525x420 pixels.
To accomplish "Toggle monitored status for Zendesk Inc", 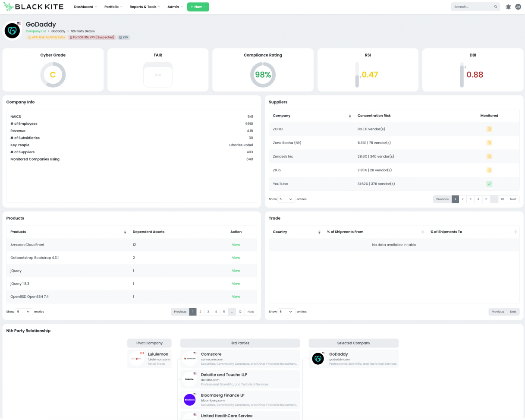I will pos(489,156).
